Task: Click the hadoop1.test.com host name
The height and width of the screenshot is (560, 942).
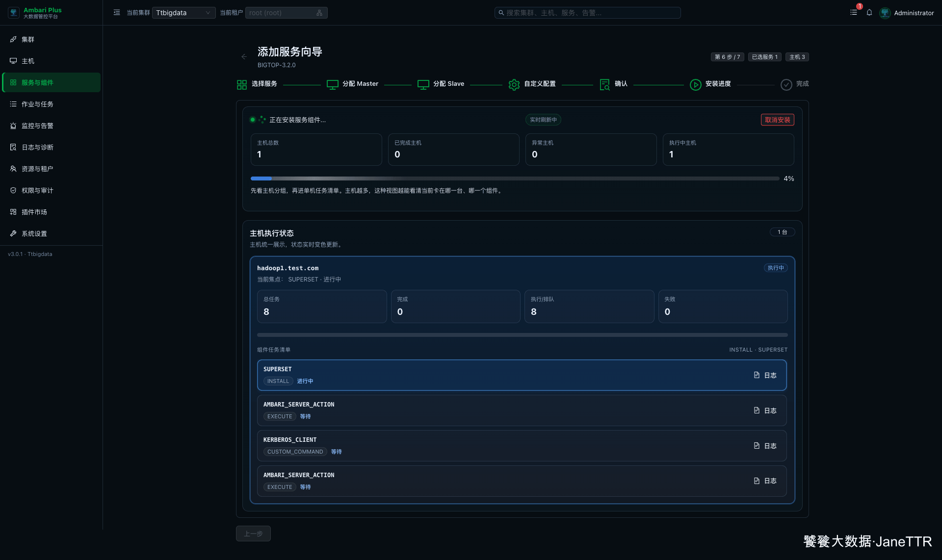Action: click(x=288, y=268)
